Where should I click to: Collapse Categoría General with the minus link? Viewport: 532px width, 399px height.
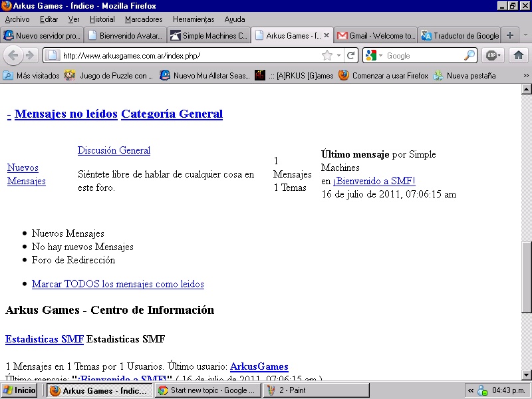[9, 114]
